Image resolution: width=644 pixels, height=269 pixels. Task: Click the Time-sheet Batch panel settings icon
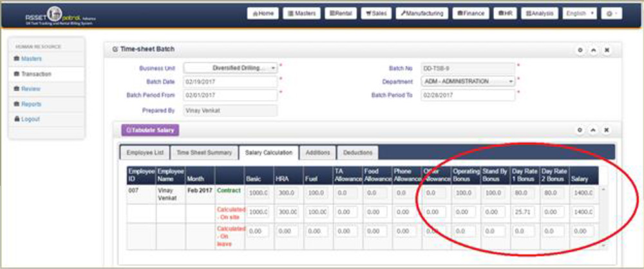pyautogui.click(x=580, y=49)
